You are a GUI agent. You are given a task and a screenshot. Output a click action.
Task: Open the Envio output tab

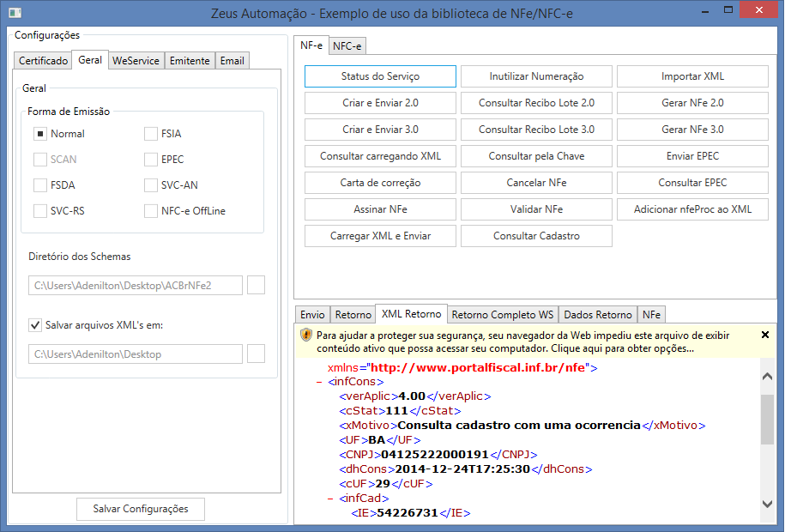point(312,315)
